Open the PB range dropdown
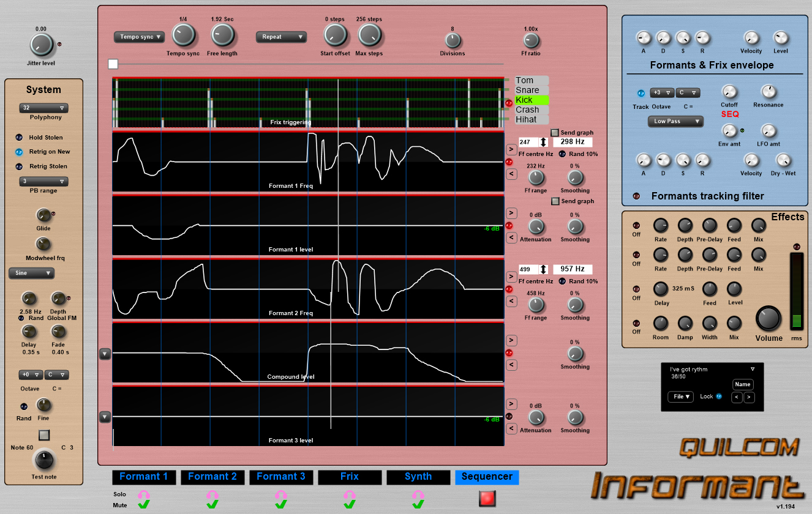812x514 pixels. [43, 182]
